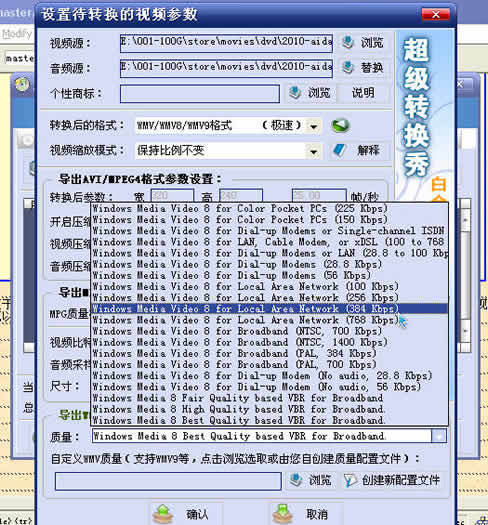The image size is (488, 525).
Task: Select Windows Media 8 High Quality VBR option
Action: (270, 409)
